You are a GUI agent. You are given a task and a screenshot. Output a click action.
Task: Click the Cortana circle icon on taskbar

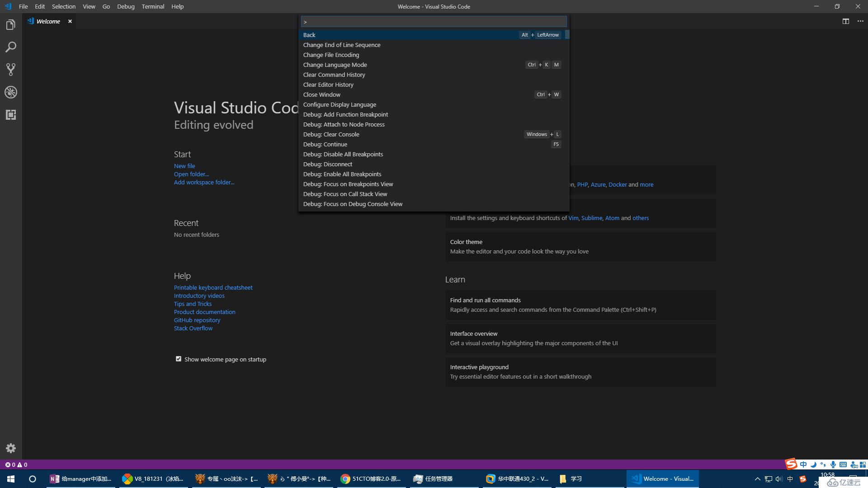coord(33,479)
